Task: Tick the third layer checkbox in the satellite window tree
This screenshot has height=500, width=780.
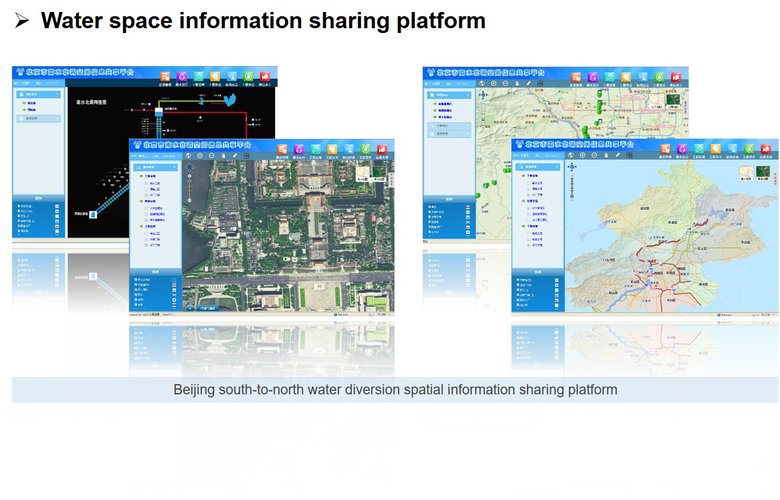Action: pos(146,195)
